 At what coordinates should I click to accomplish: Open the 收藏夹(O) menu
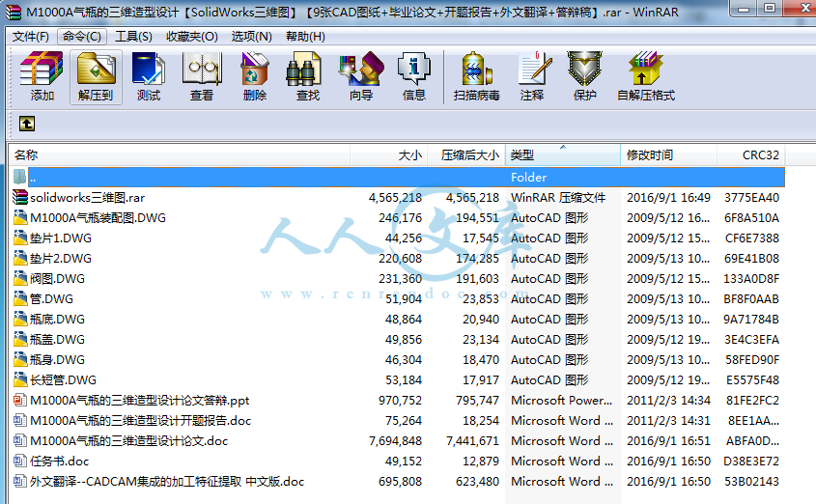tap(191, 37)
